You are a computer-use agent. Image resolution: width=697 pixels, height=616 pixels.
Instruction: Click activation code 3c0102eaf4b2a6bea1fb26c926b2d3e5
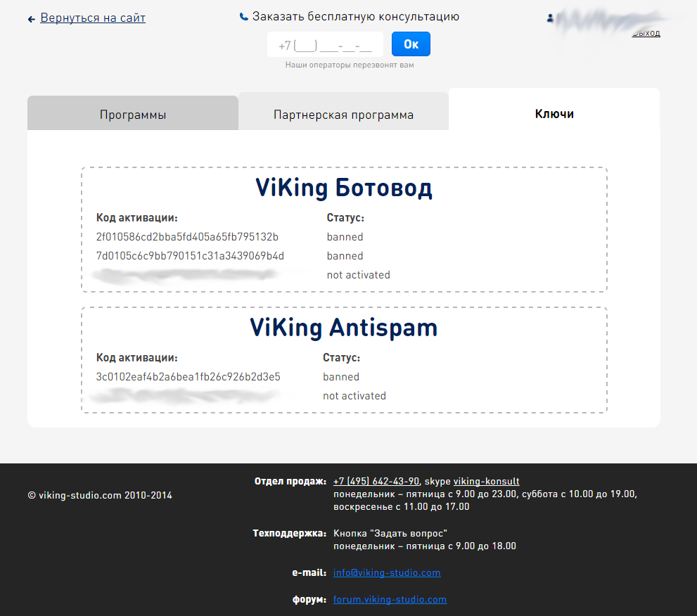pos(188,377)
